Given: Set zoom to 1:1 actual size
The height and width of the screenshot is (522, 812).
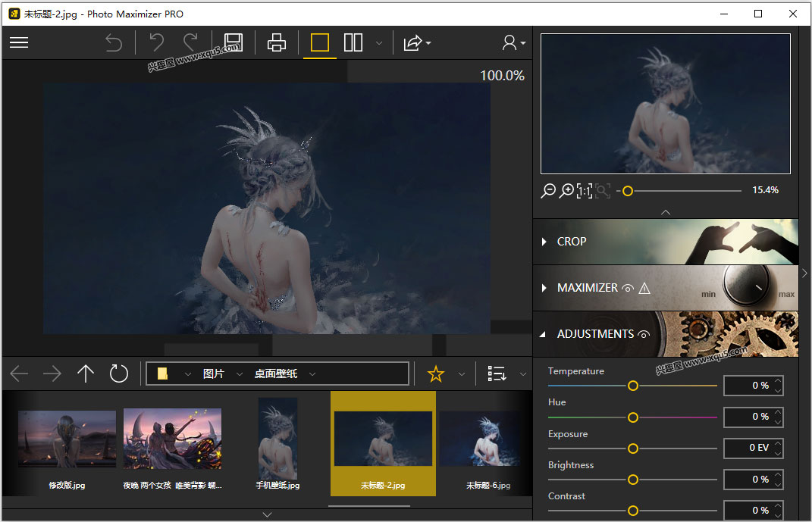Looking at the screenshot, I should 585,191.
